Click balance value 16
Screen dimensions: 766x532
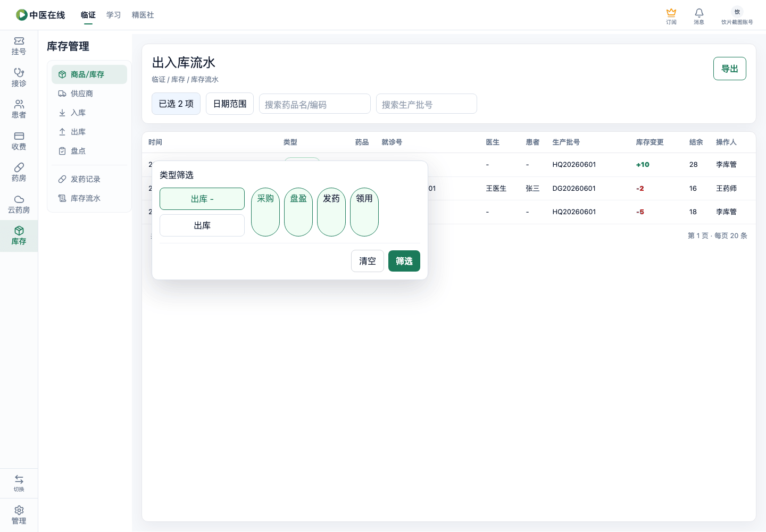click(693, 189)
